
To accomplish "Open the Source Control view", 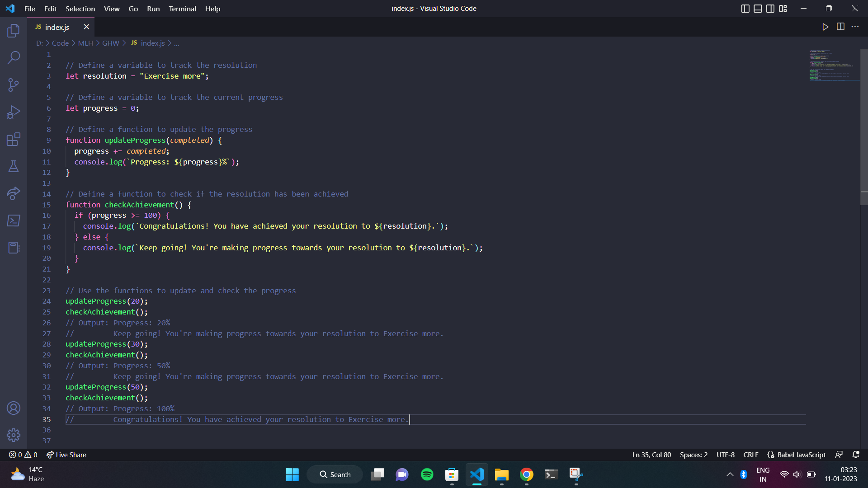I will coord(14,85).
